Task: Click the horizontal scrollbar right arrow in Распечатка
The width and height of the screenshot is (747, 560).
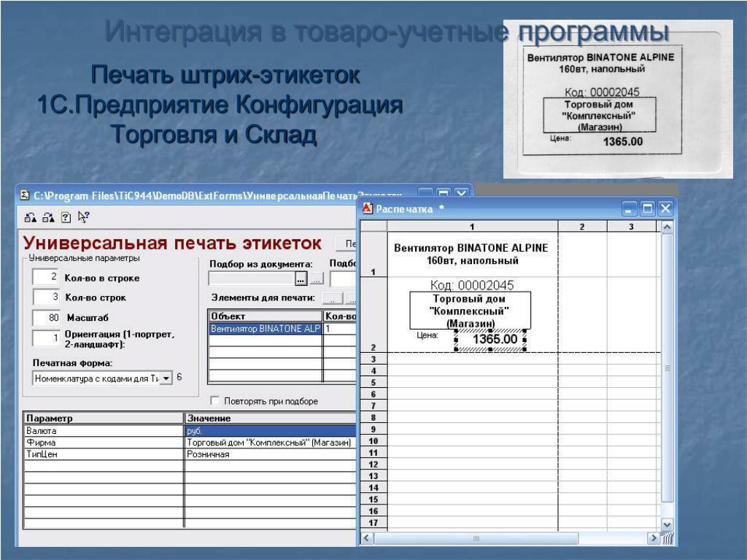Action: (653, 538)
